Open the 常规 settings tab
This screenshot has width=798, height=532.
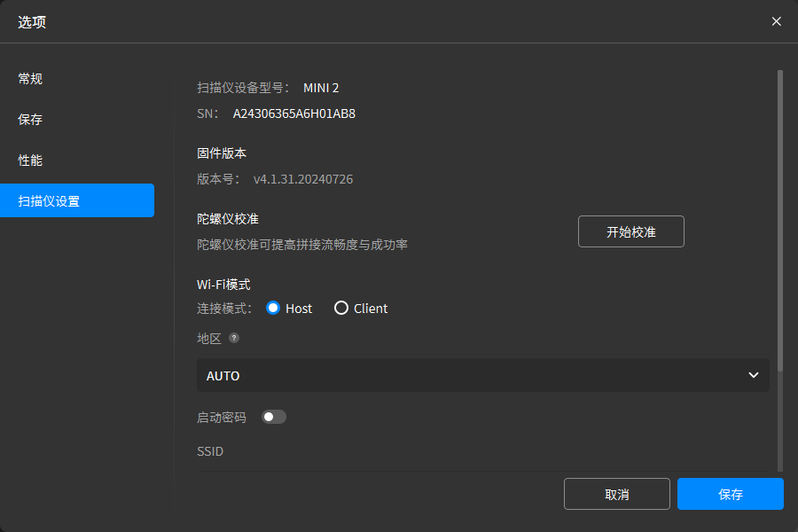tap(31, 79)
